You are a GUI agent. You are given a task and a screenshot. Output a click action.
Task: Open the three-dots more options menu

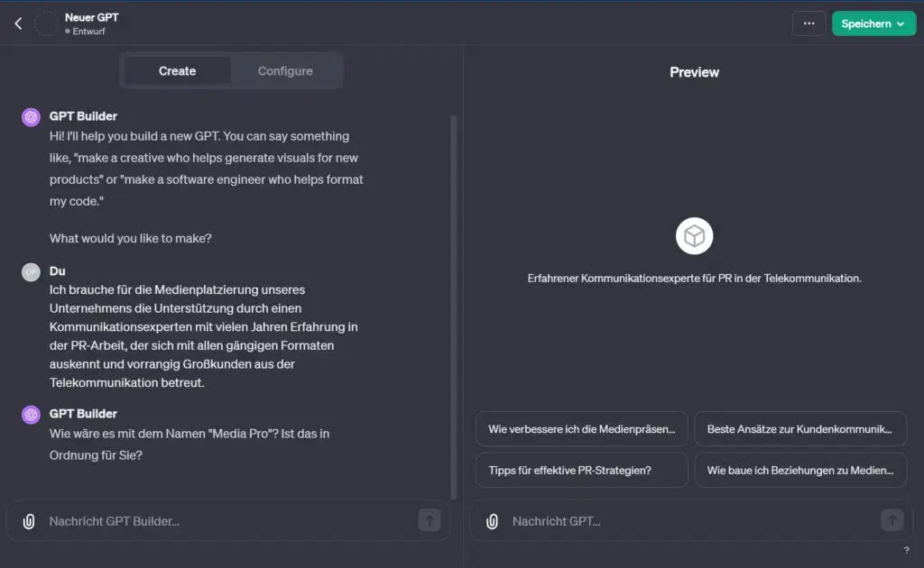pyautogui.click(x=808, y=23)
